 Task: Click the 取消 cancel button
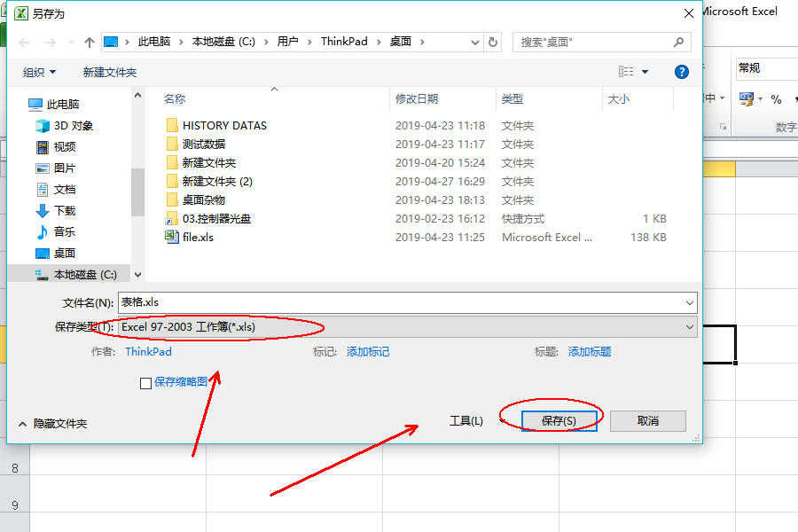[x=647, y=421]
